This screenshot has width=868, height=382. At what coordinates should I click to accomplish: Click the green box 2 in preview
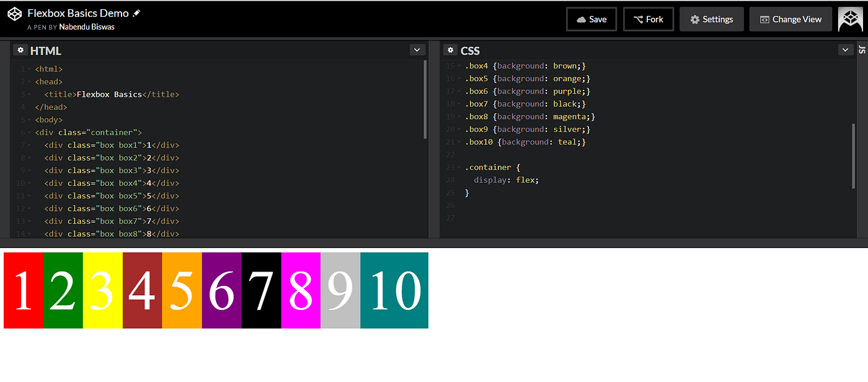(x=63, y=290)
